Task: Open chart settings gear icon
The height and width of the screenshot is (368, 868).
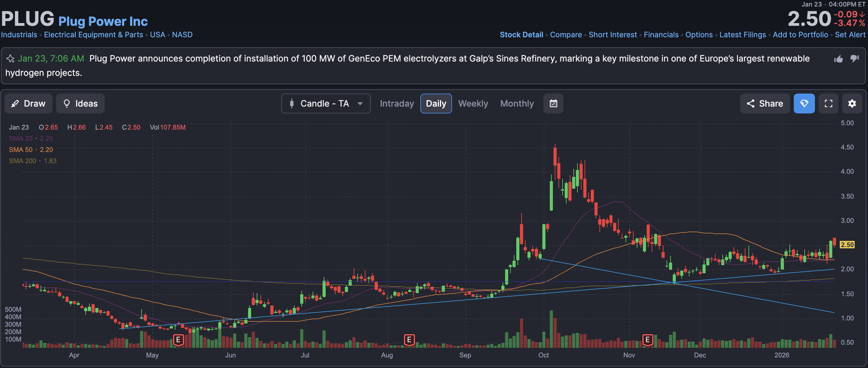Action: point(852,103)
